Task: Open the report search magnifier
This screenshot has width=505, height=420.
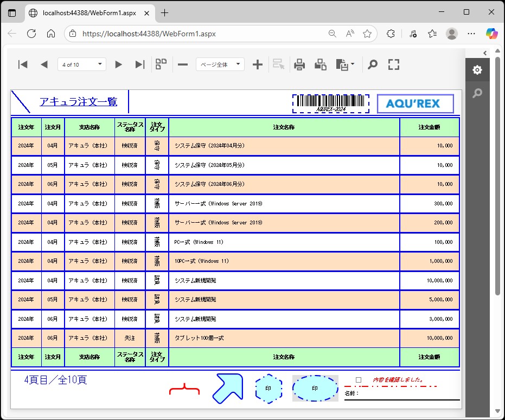Action: pos(372,65)
